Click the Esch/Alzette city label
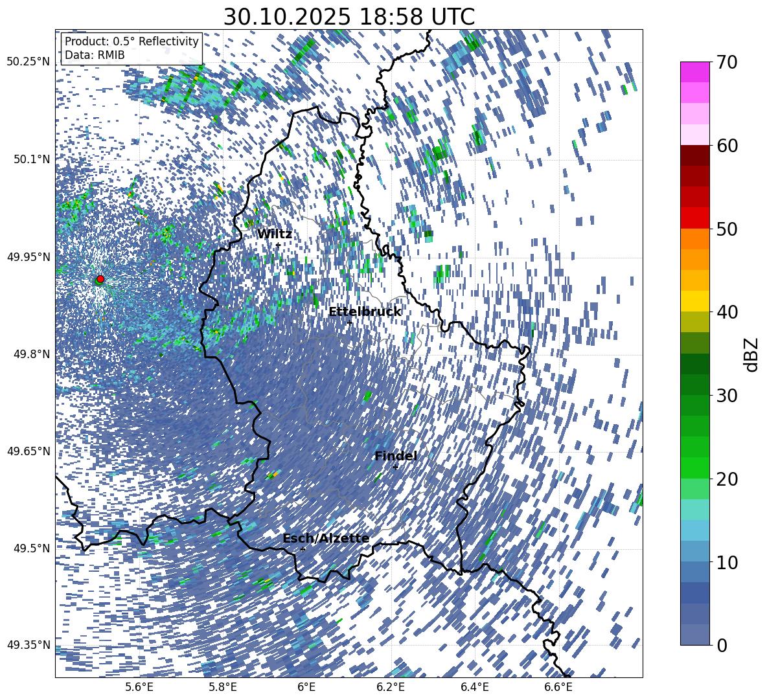767x700 pixels. pyautogui.click(x=326, y=538)
